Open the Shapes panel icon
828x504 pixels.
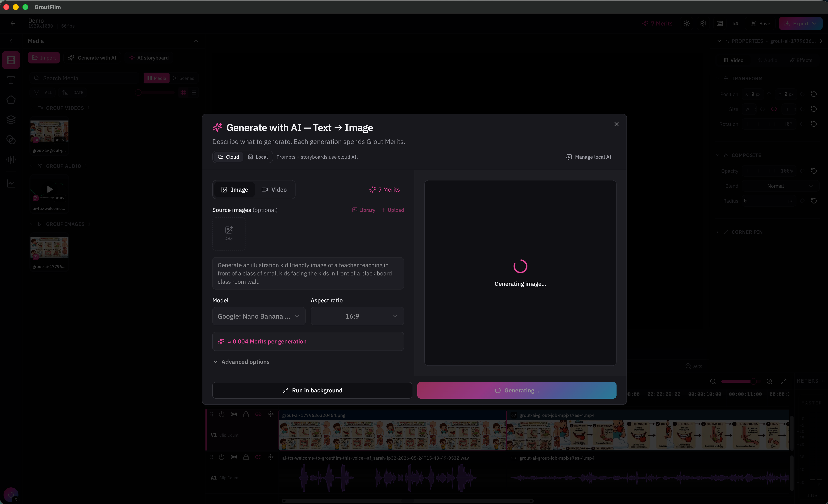click(x=11, y=100)
